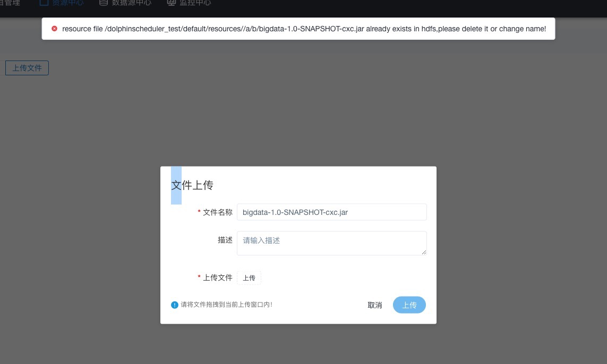Image resolution: width=607 pixels, height=364 pixels.
Task: Click the red error icon in notification
Action: coord(54,29)
